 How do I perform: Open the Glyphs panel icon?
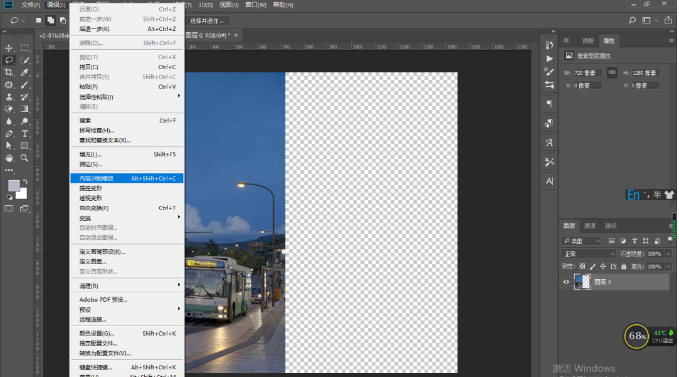tap(549, 142)
